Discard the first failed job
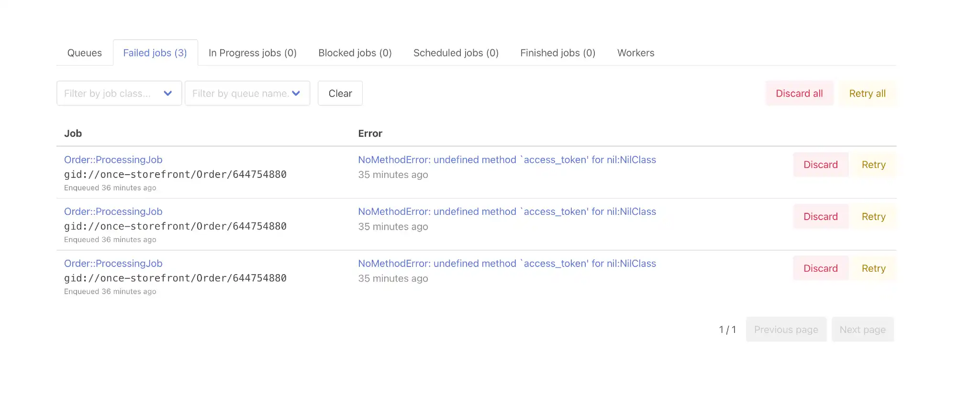 pyautogui.click(x=821, y=165)
